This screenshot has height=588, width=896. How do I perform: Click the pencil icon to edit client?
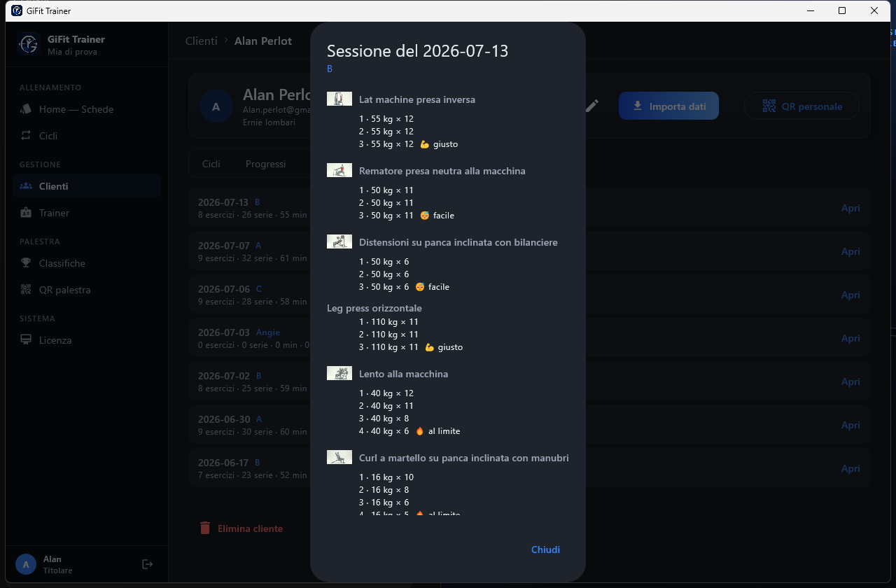[592, 106]
